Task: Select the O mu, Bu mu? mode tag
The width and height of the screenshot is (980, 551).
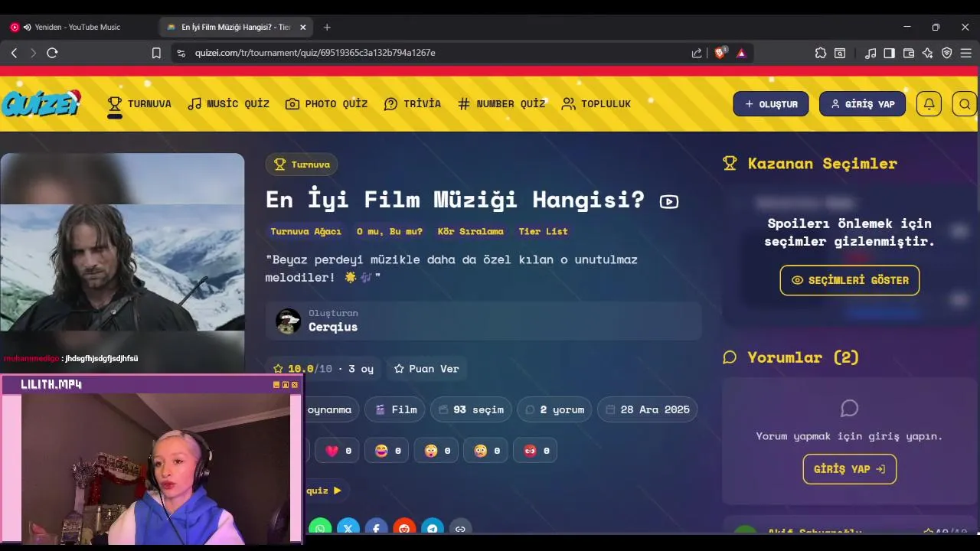Action: (390, 231)
